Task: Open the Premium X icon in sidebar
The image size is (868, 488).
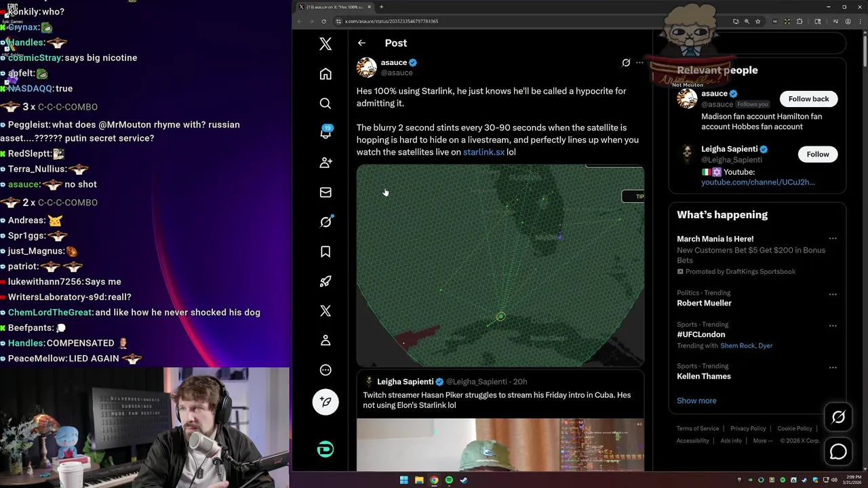Action: pyautogui.click(x=325, y=310)
